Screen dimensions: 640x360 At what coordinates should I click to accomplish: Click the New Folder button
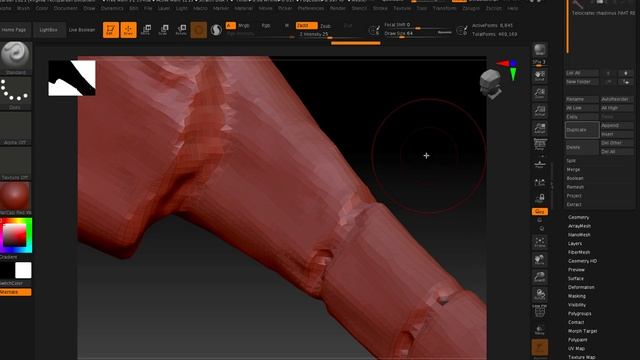582,82
